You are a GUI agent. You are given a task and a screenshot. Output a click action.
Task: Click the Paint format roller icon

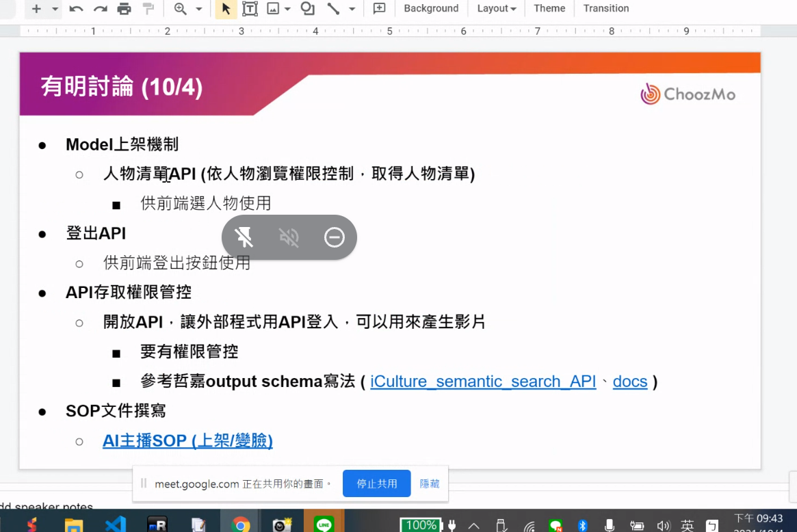(148, 9)
